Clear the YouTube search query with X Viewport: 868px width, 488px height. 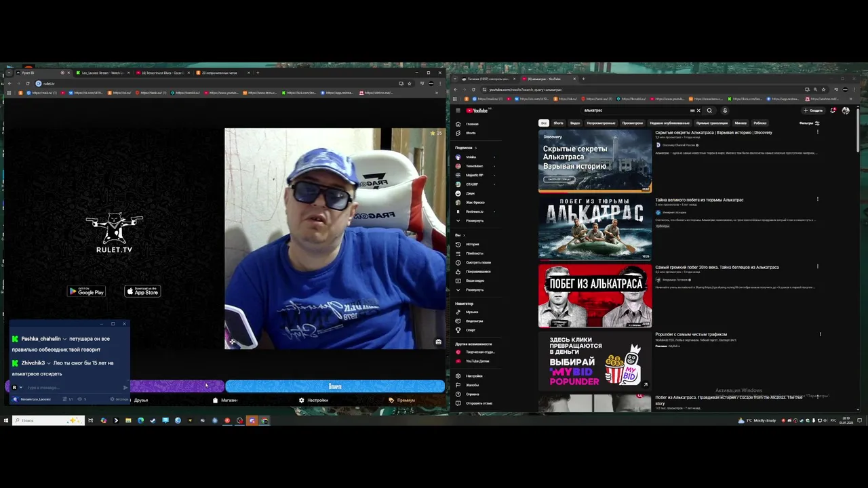(698, 110)
